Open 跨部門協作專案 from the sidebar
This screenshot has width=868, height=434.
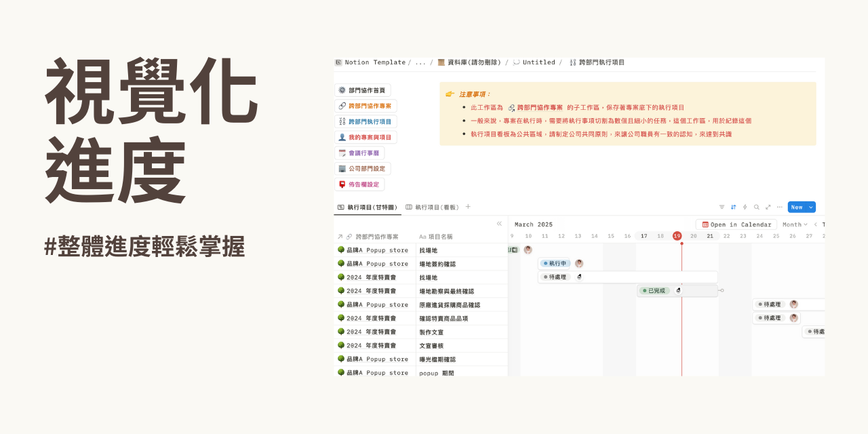(366, 105)
